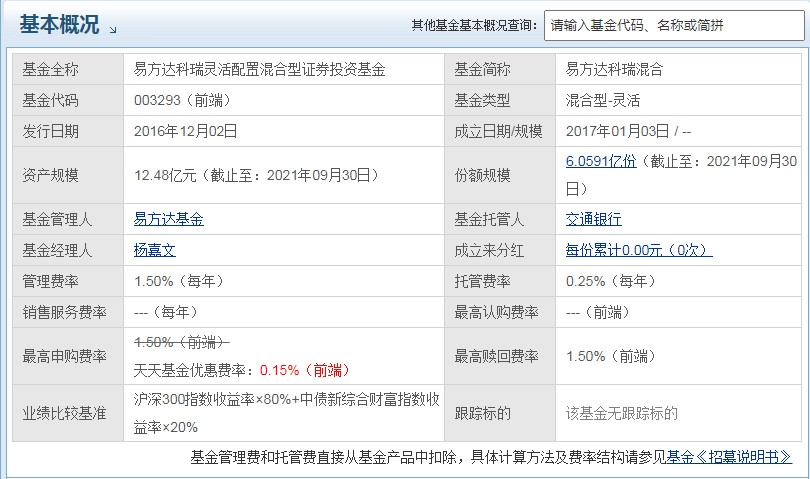
Task: Click the 基金简称 column label
Action: point(482,69)
